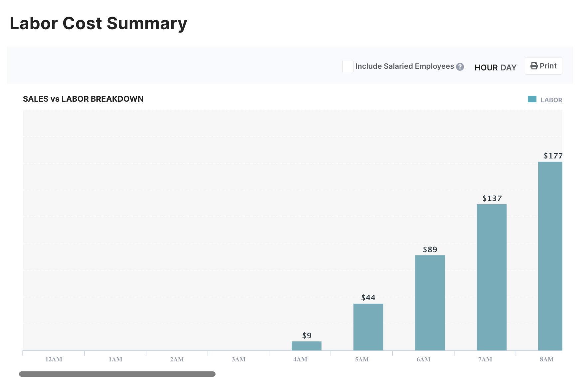Click the LABOR legend color square

[532, 99]
